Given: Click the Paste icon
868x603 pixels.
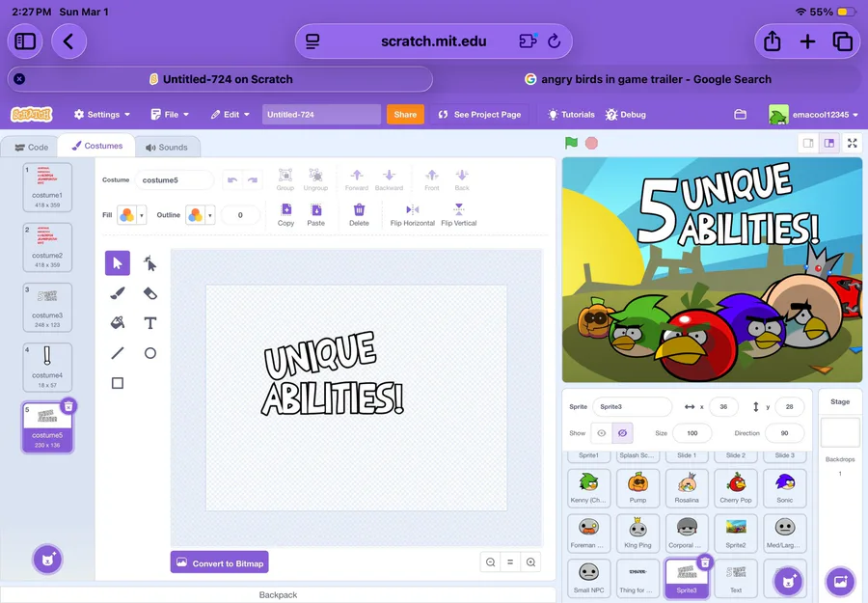Looking at the screenshot, I should coord(316,214).
